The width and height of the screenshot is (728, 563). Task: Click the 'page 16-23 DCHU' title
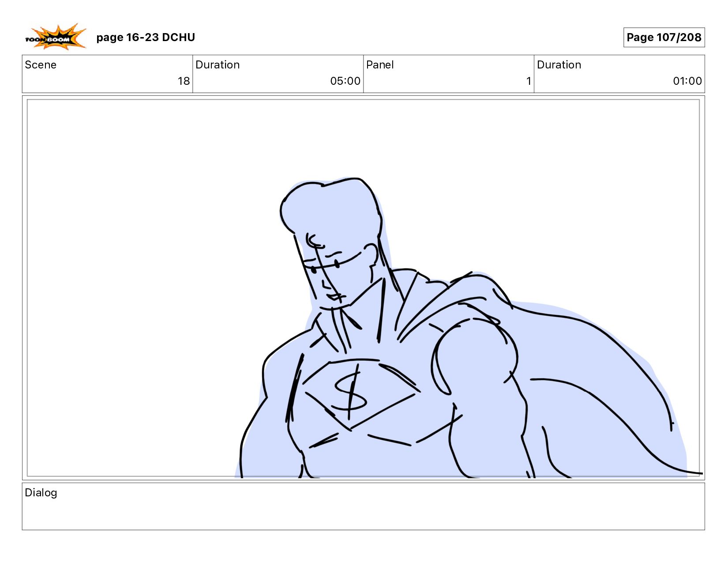pyautogui.click(x=146, y=37)
